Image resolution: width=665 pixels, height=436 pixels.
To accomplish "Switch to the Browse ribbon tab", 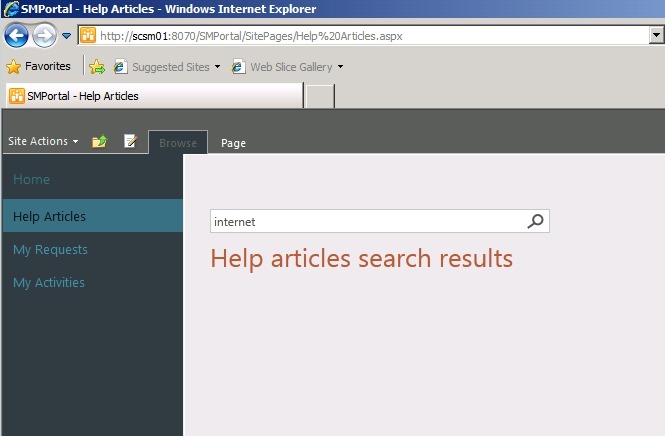I will pyautogui.click(x=178, y=143).
